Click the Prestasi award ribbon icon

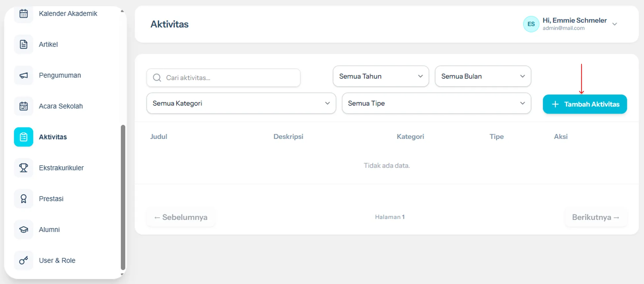[23, 199]
